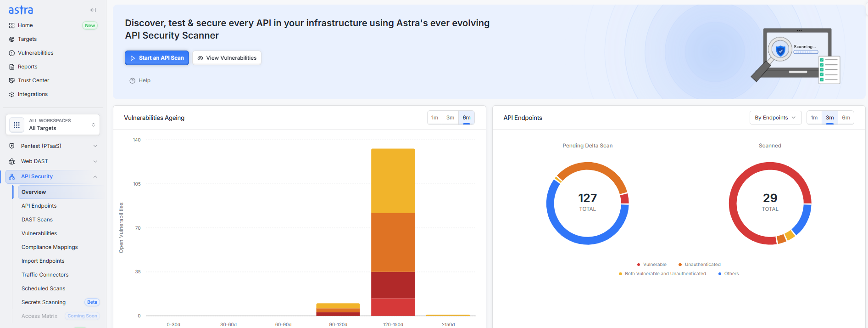Open Integrations page
This screenshot has width=868, height=328.
click(33, 94)
